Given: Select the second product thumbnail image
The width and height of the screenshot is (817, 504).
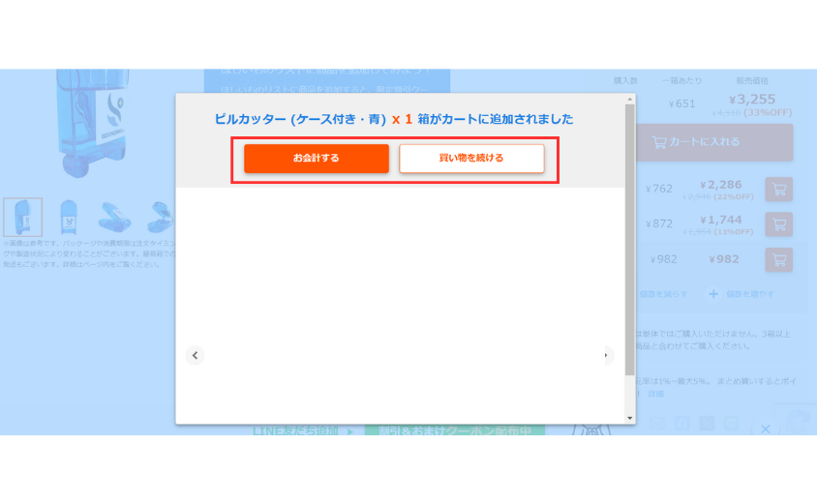Looking at the screenshot, I should click(x=68, y=217).
